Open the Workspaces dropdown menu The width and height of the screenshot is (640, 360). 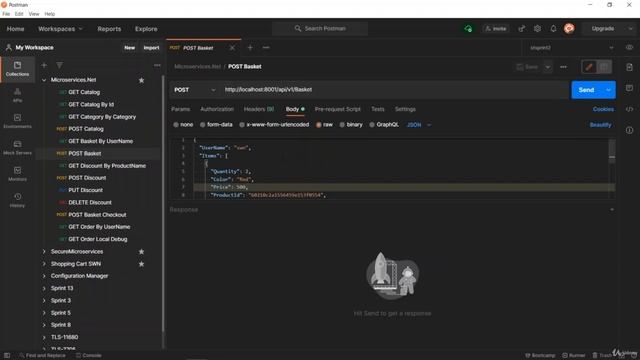[60, 29]
